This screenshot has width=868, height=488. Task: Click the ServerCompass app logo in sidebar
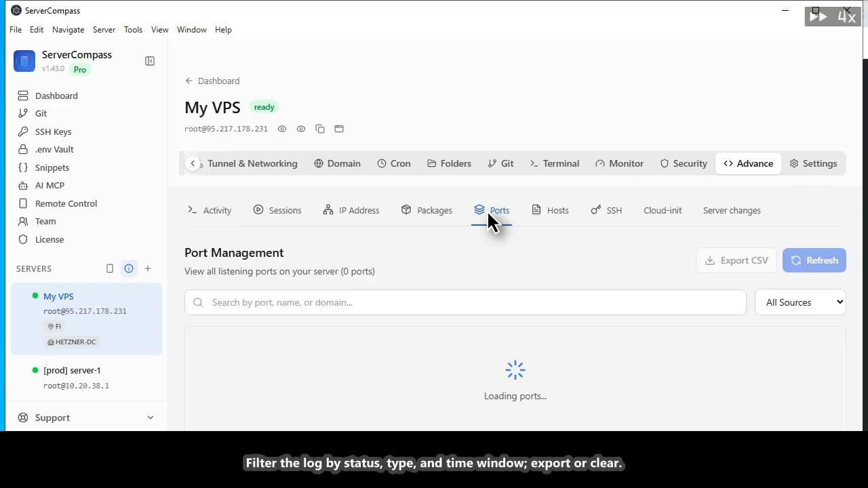(24, 61)
